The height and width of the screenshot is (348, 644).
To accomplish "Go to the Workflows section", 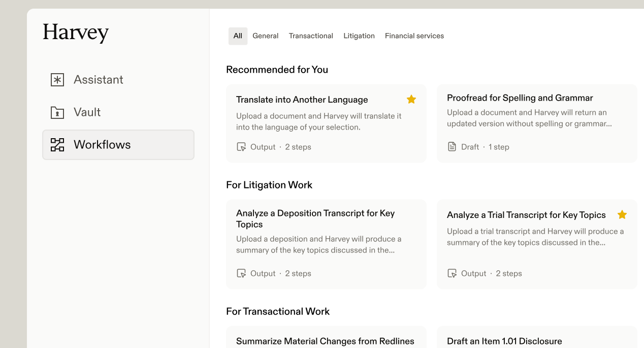I will click(118, 145).
